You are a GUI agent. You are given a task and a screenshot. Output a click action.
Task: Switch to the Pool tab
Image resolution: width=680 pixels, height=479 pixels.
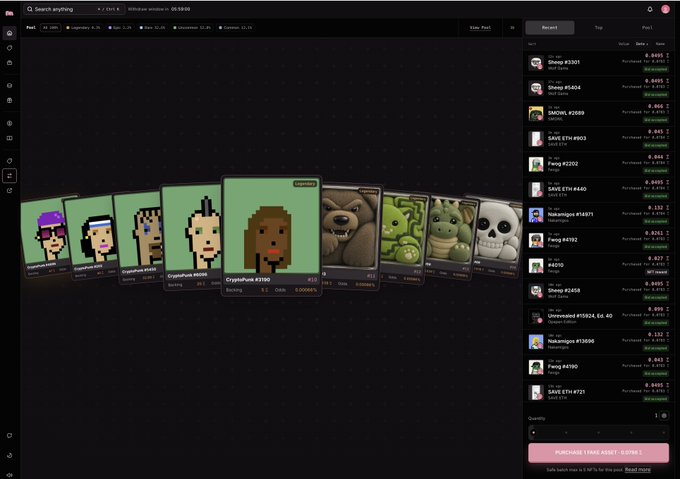[x=647, y=28]
